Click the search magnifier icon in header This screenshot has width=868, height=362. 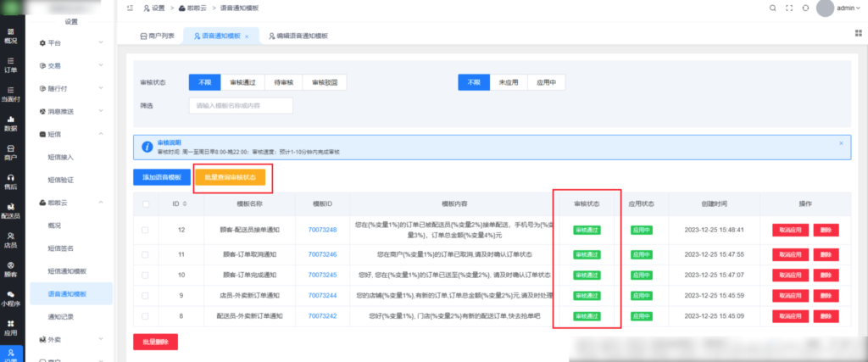pyautogui.click(x=773, y=8)
